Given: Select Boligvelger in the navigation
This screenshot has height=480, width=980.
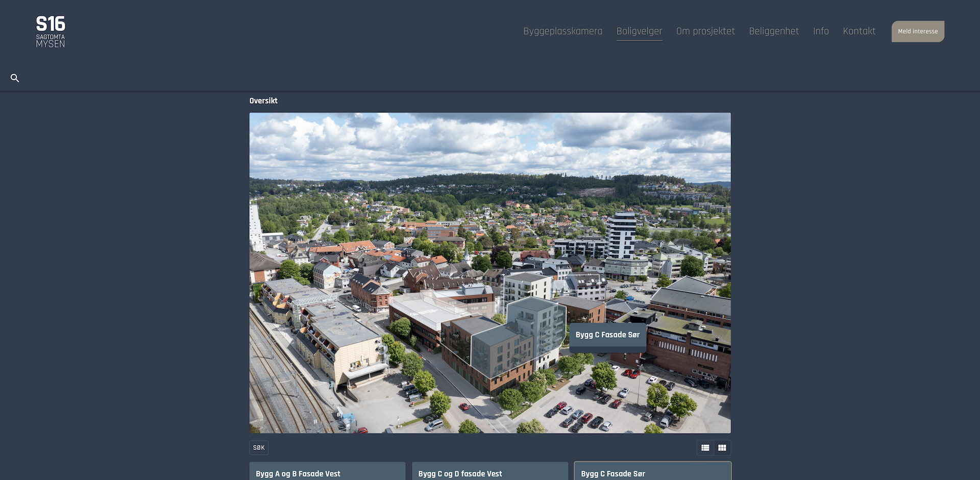Looking at the screenshot, I should [639, 31].
